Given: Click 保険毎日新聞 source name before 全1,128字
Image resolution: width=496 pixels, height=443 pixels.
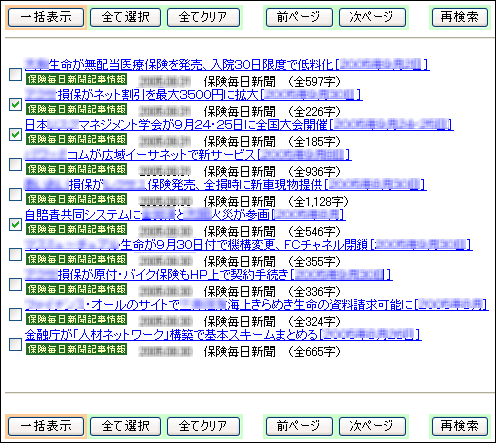Looking at the screenshot, I should (240, 202).
